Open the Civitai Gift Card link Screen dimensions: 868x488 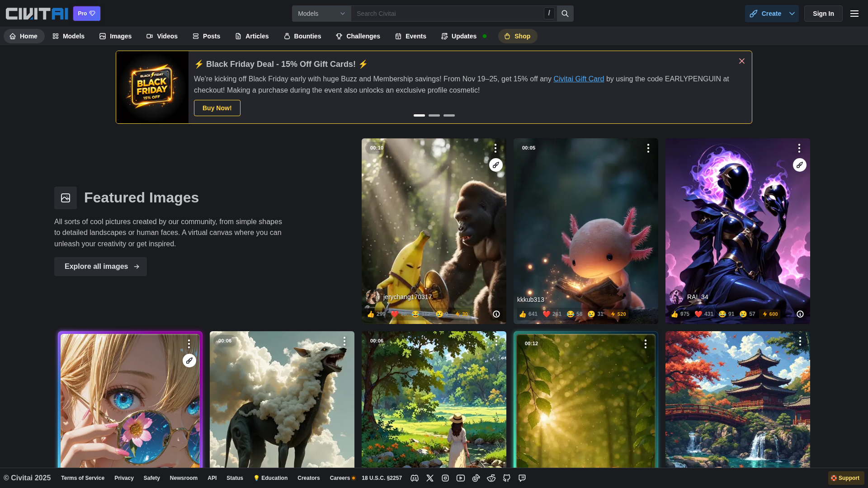pos(579,79)
